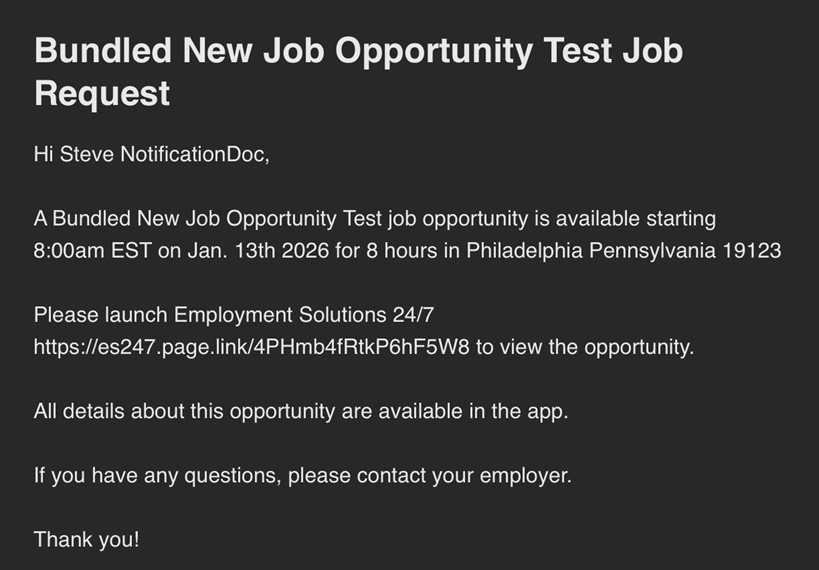Click the '8 hours' duration text

click(402, 251)
